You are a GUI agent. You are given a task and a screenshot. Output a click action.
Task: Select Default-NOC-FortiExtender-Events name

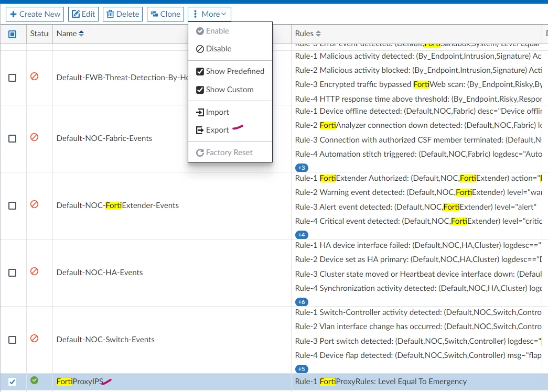point(117,205)
